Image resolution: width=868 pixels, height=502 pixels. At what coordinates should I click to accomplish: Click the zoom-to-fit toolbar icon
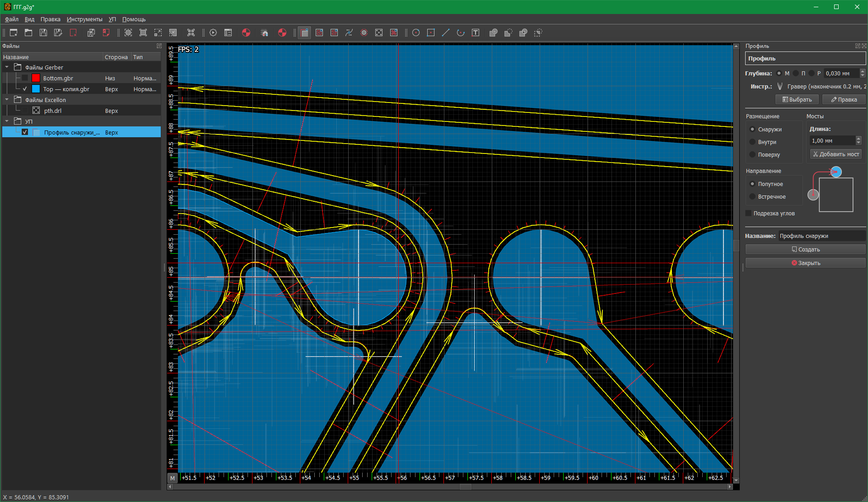coord(128,33)
